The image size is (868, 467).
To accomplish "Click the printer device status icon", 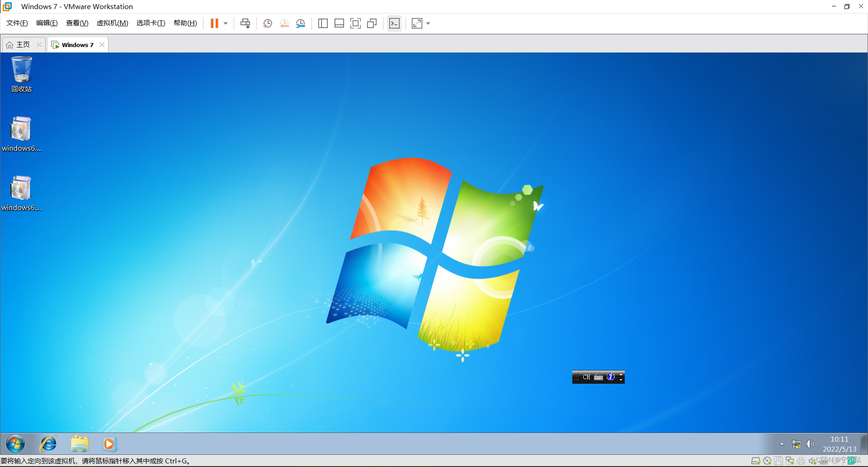I will 801,461.
